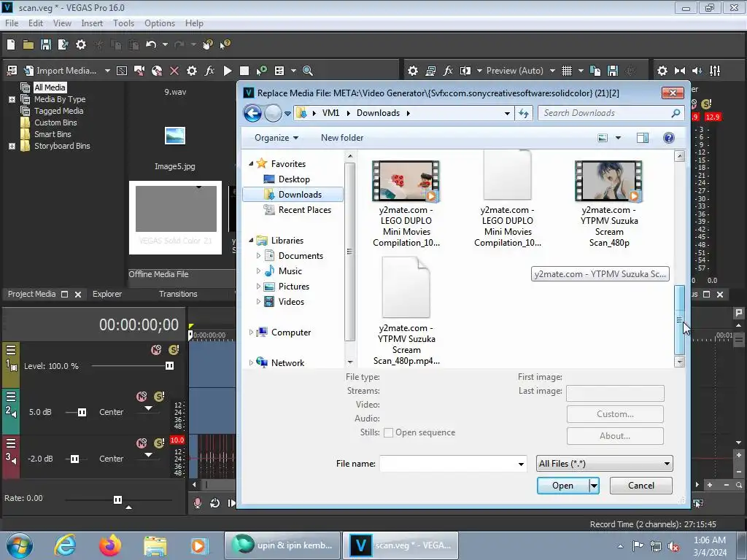Select Desktop under Favorites

click(x=294, y=179)
